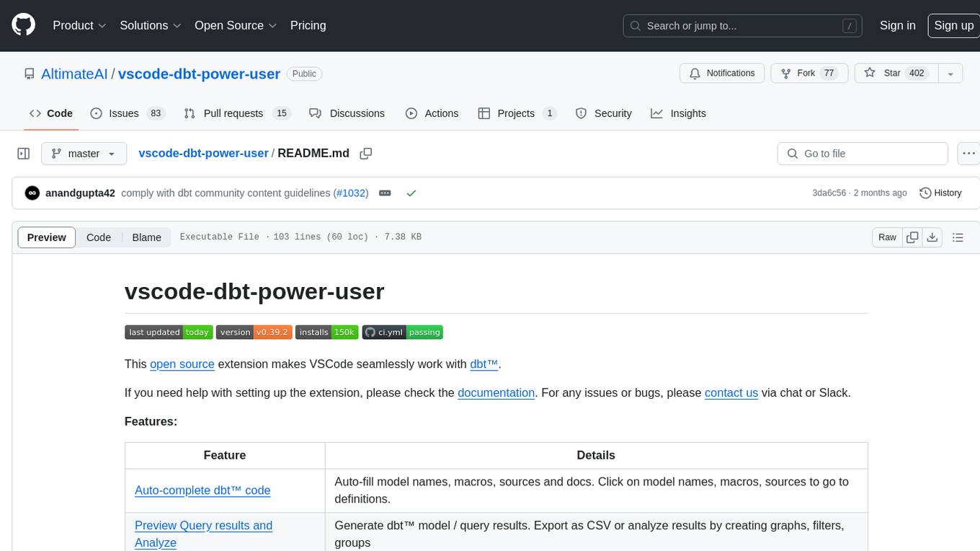Switch to the Code tab
The height and width of the screenshot is (551, 980).
pyautogui.click(x=50, y=113)
